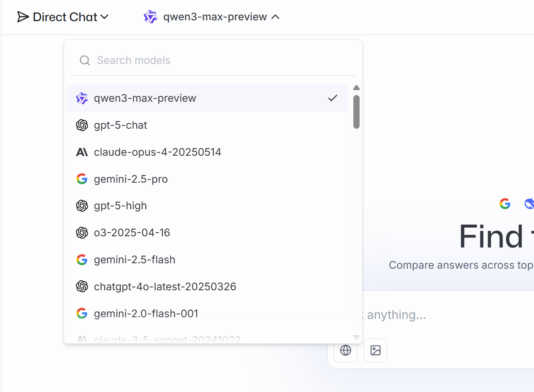Click the Google logo next to gemini-2.5-pro
The height and width of the screenshot is (392, 534).
point(82,179)
